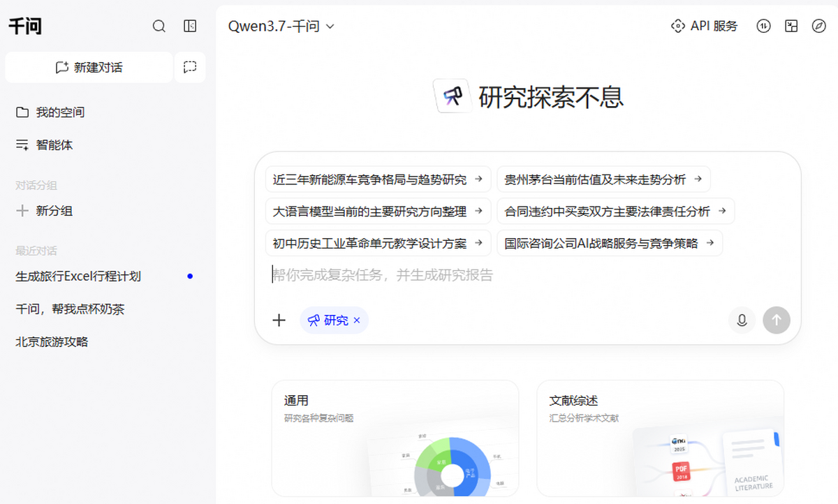
Task: Open API 服务 link
Action: [x=704, y=27]
